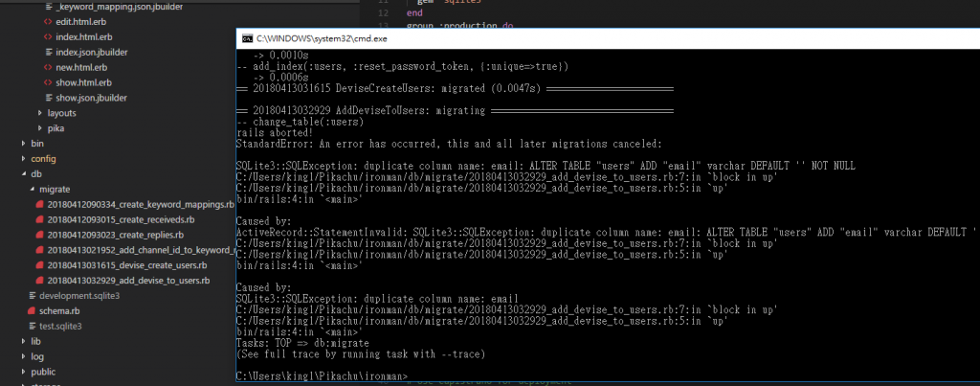Image resolution: width=980 pixels, height=386 pixels.
Task: Open _keyword_mapping.json.jbuilder file
Action: [x=120, y=7]
